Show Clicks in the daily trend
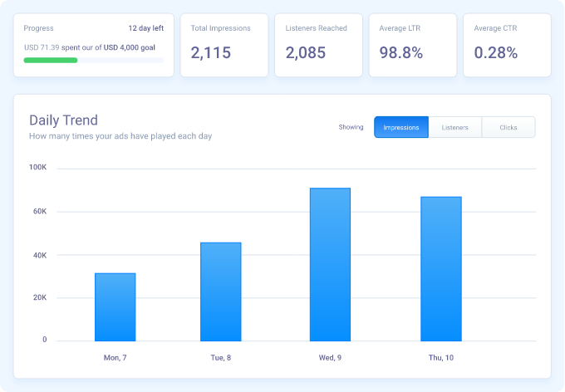 click(x=508, y=127)
